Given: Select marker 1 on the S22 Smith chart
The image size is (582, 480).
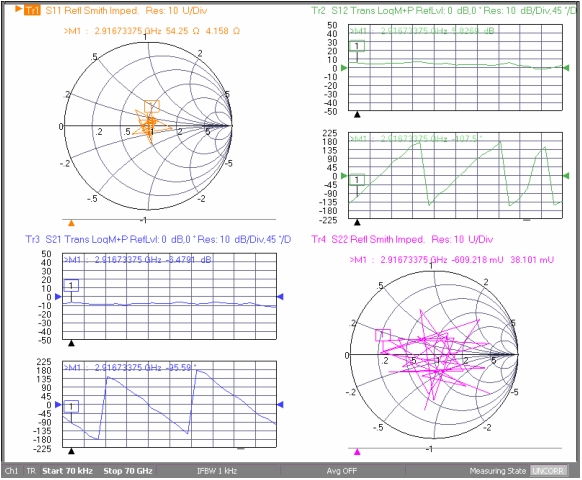Looking at the screenshot, I should tap(383, 335).
